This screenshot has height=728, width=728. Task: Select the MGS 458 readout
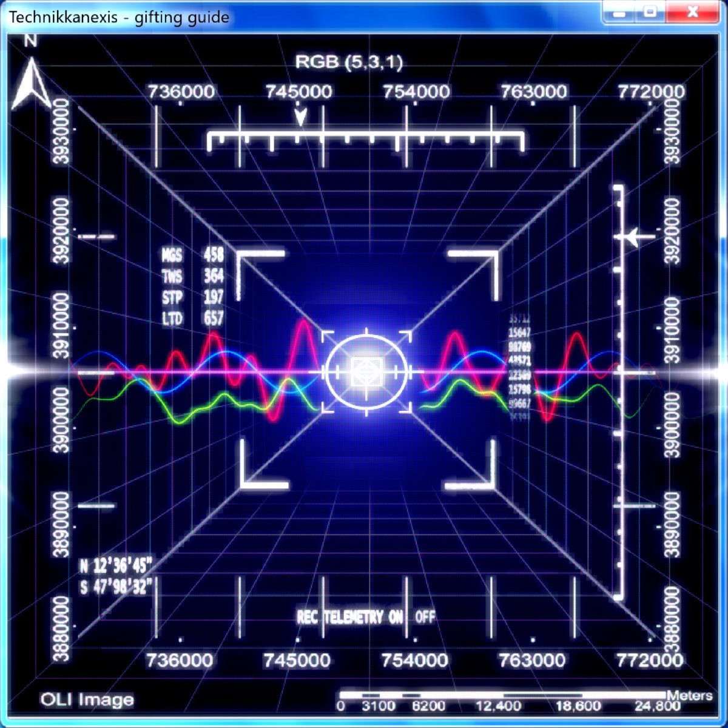click(192, 255)
